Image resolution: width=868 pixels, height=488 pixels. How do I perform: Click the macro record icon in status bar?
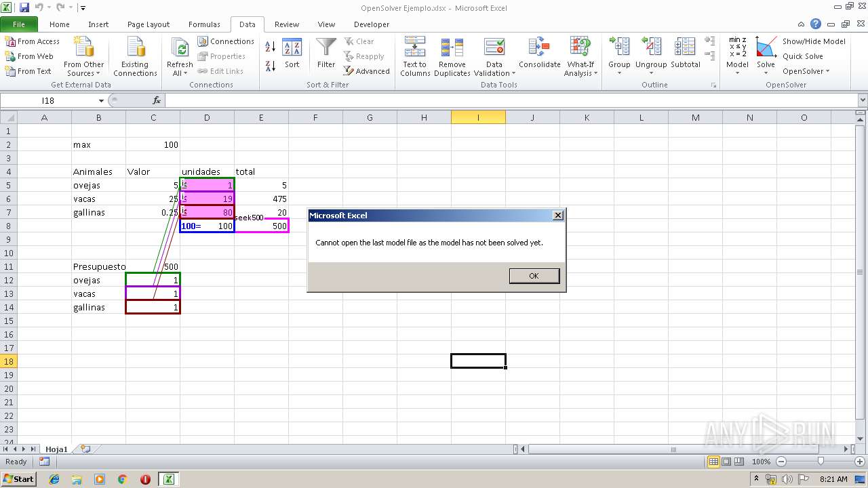(x=44, y=462)
